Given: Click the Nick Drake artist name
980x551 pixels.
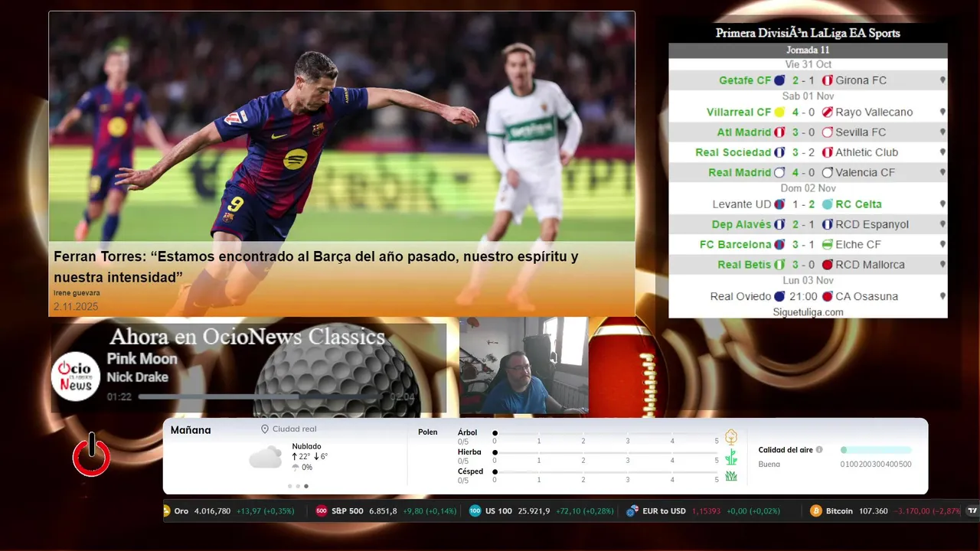Looking at the screenshot, I should coord(137,377).
